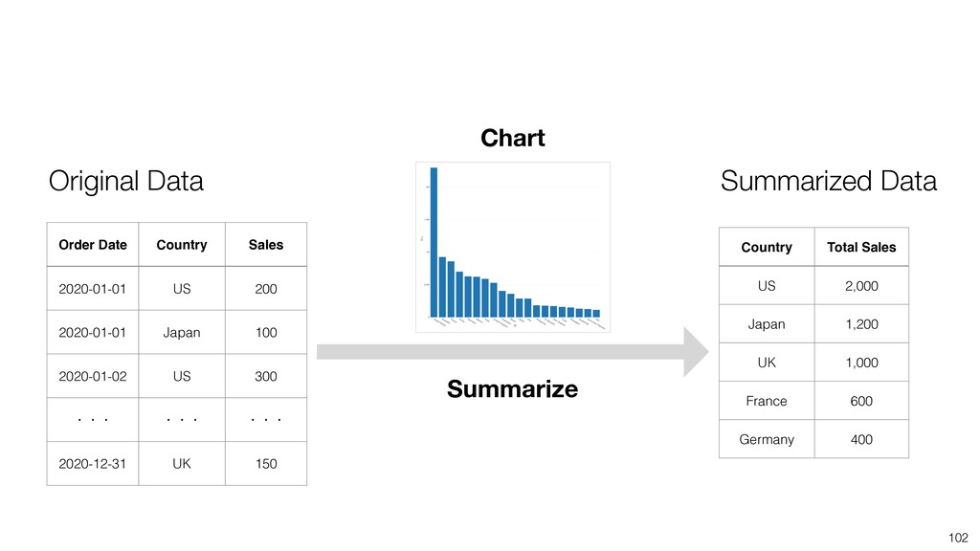Click the 2020-01-02 order date cell

pyautogui.click(x=93, y=376)
